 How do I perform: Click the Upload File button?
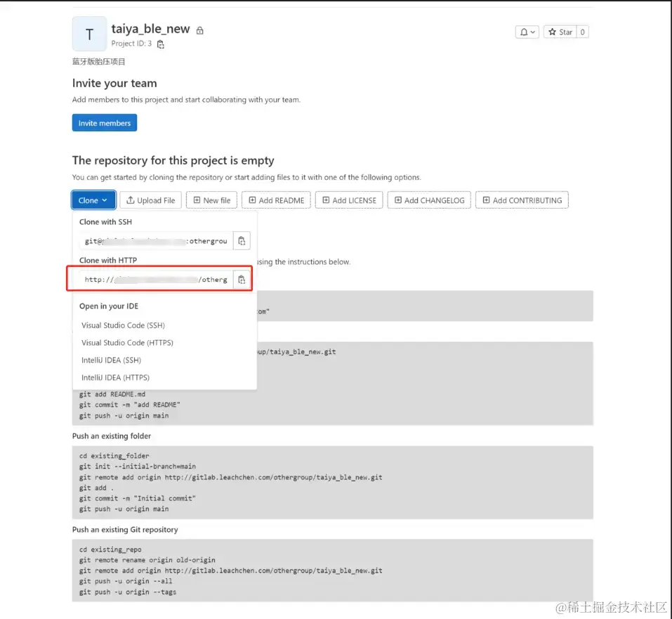[x=151, y=200]
